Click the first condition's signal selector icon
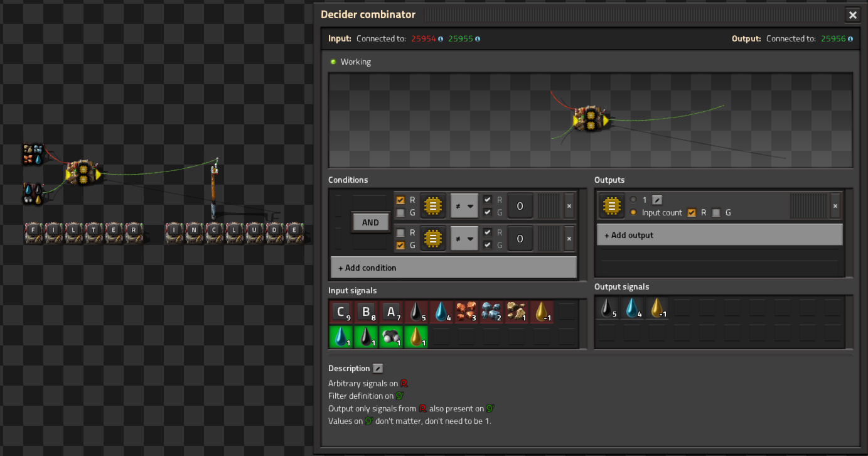 click(432, 205)
